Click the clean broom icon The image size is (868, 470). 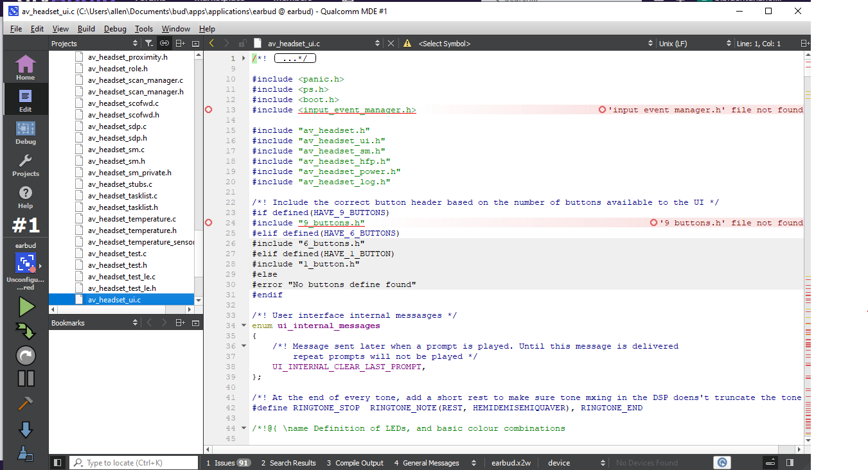click(x=26, y=453)
